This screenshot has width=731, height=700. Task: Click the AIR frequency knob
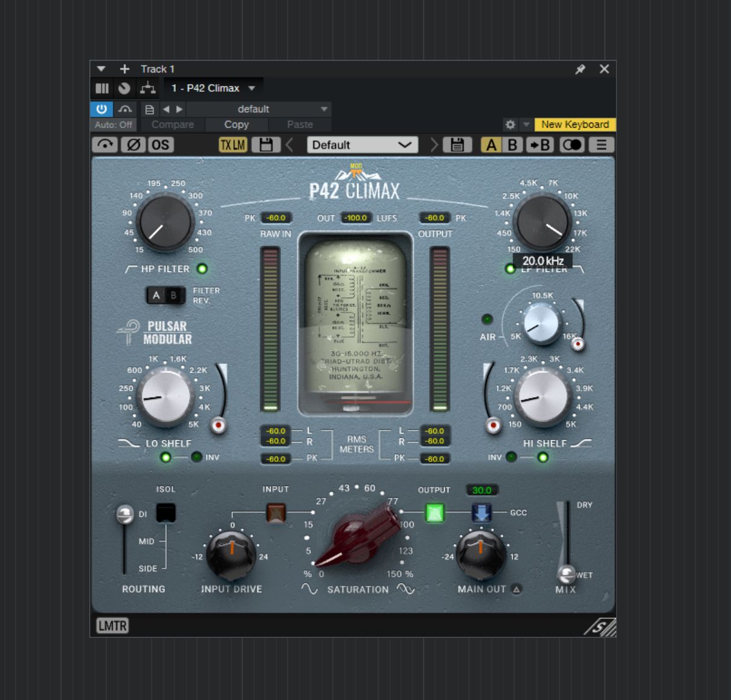click(541, 323)
